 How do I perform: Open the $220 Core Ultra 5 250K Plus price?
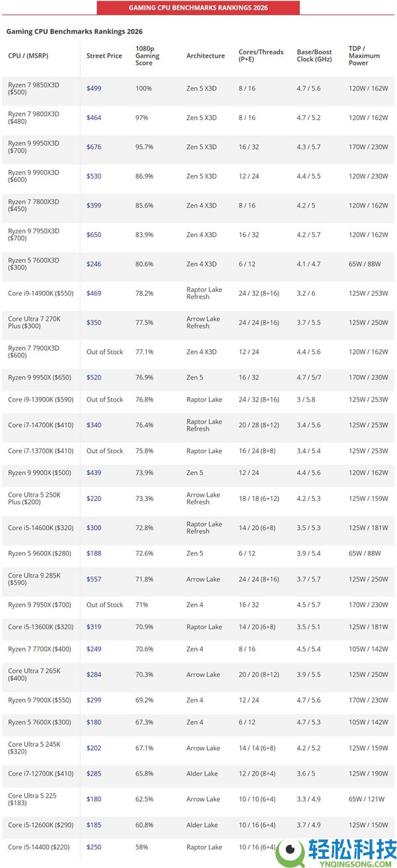94,499
